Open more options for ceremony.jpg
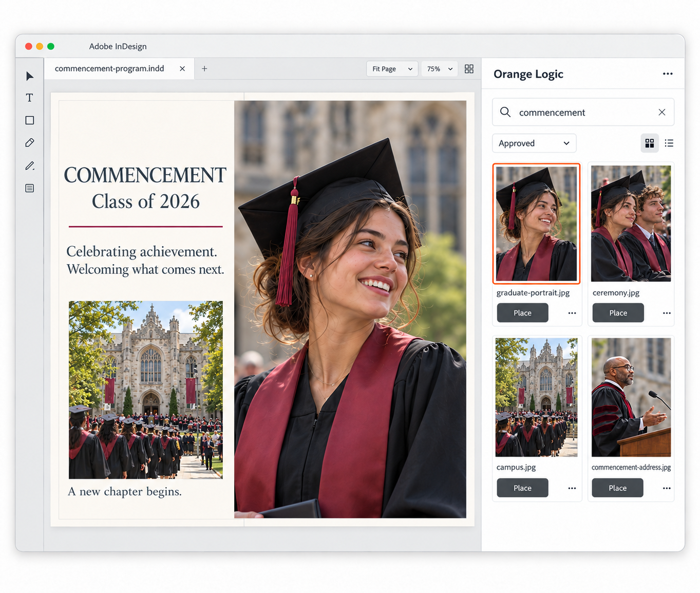Screen dimensions: 700x593 (667, 313)
